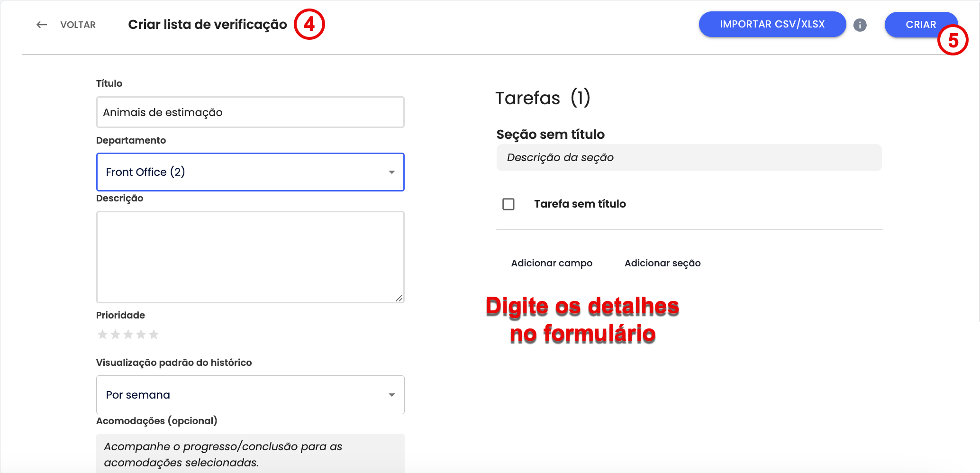Open the import info icon
This screenshot has width=980, height=473.
pyautogui.click(x=860, y=25)
